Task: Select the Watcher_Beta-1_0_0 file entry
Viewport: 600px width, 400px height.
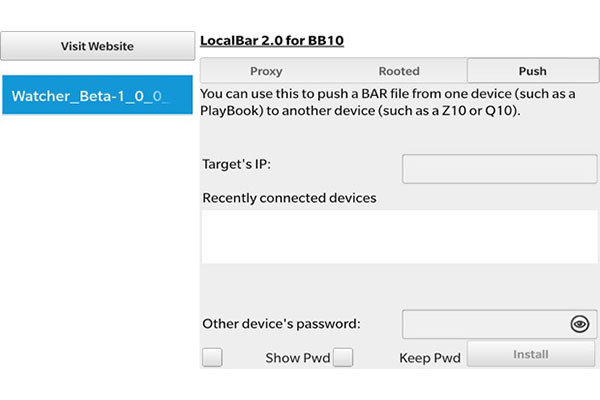Action: pos(98,95)
